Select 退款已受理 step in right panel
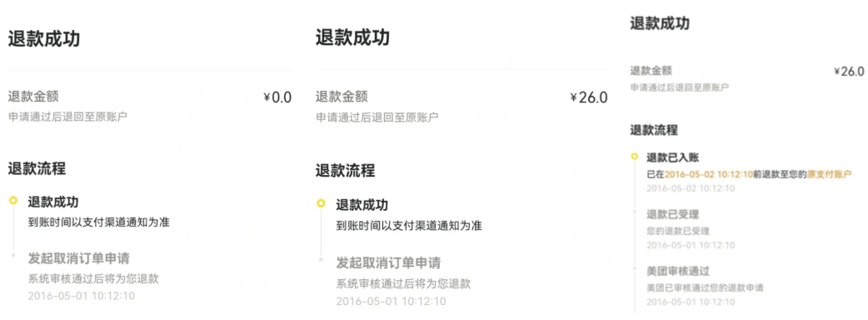Viewport: 868px width, 320px height. coord(669,213)
